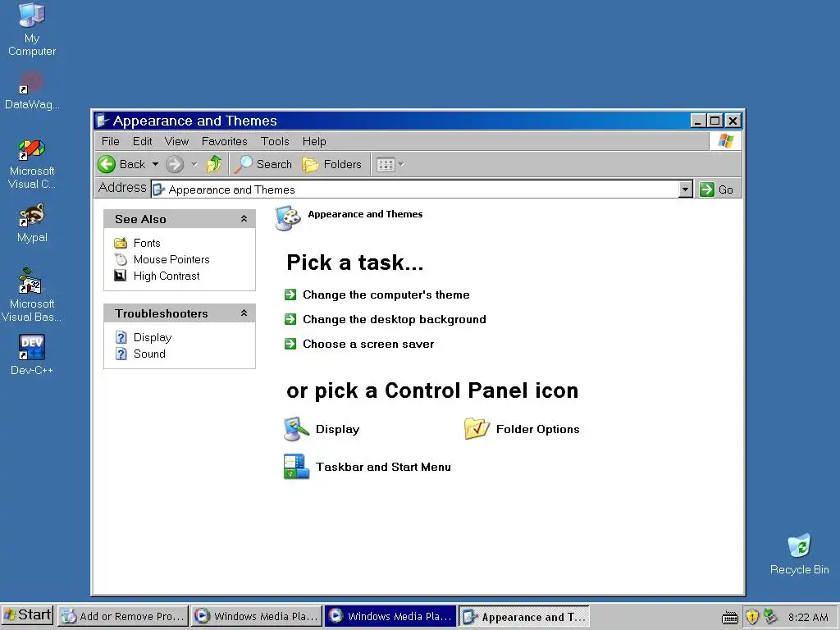The width and height of the screenshot is (840, 630).
Task: Open the Search magnifier toolbar button
Action: pos(263,164)
